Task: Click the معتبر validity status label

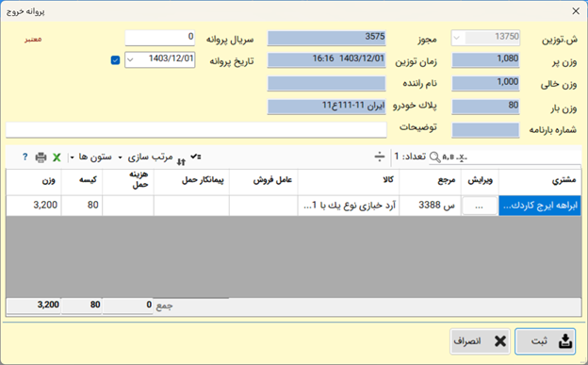Action: pos(33,40)
